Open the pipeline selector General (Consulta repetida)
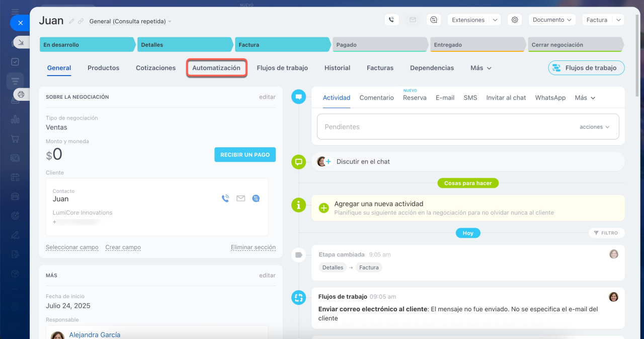The width and height of the screenshot is (644, 339). 130,22
